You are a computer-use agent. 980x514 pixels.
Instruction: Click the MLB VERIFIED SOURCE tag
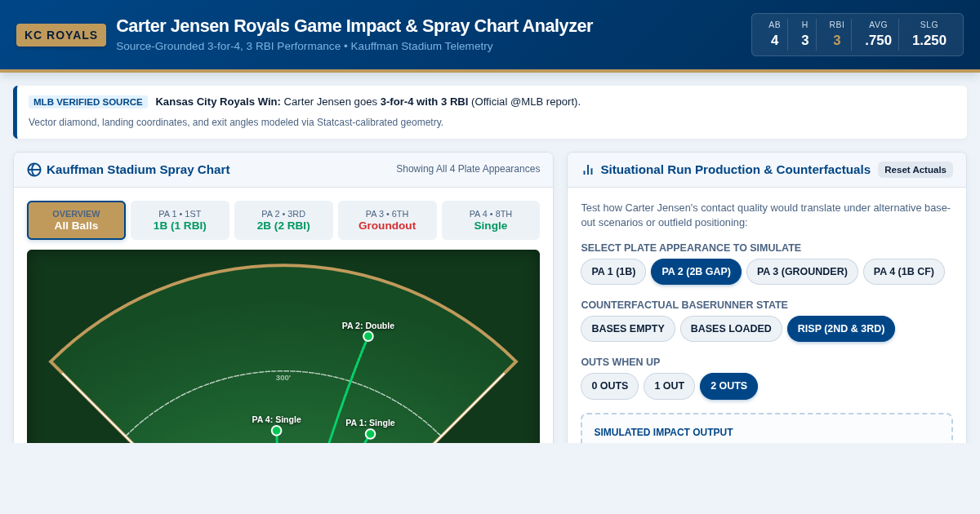(88, 102)
